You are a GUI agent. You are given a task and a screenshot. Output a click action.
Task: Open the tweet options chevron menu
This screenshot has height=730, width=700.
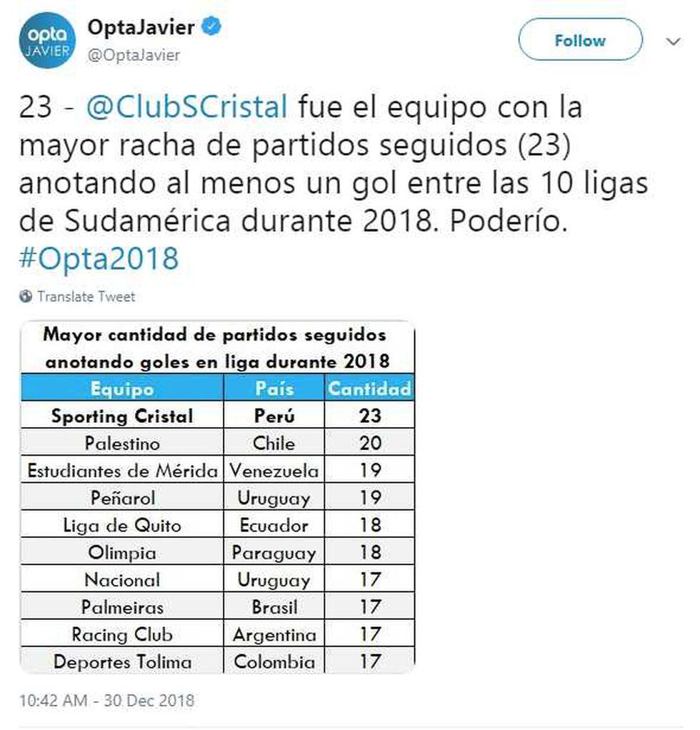click(x=673, y=41)
